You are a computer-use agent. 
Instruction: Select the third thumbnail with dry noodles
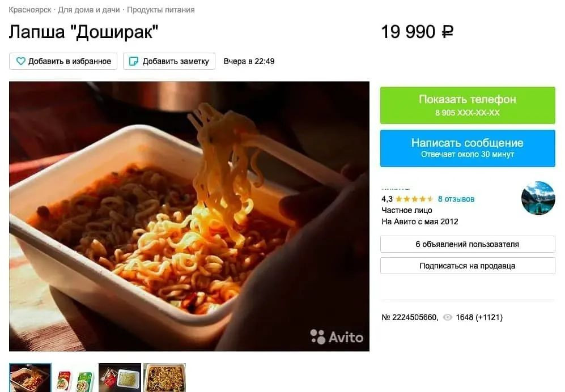pos(120,378)
